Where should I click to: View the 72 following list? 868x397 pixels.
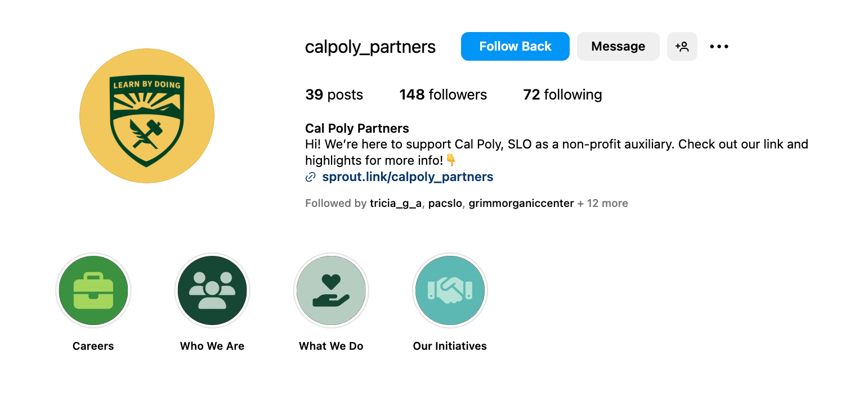click(562, 94)
